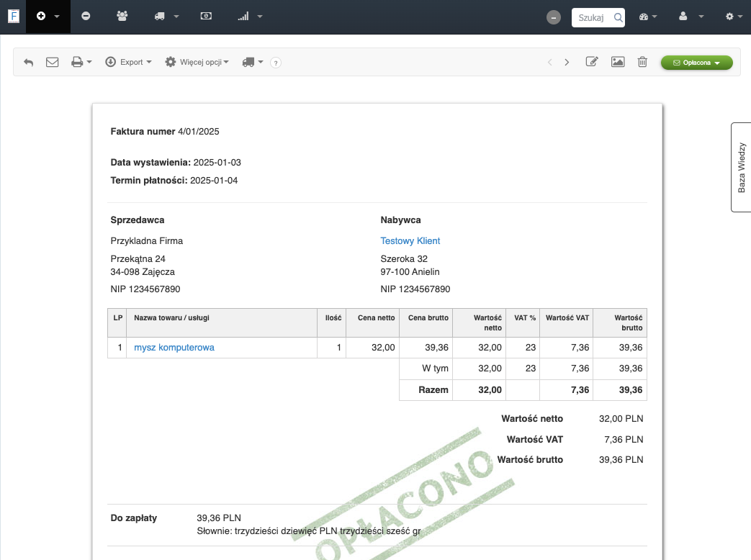The image size is (751, 560).
Task: Open the image attachment icon
Action: tap(618, 62)
